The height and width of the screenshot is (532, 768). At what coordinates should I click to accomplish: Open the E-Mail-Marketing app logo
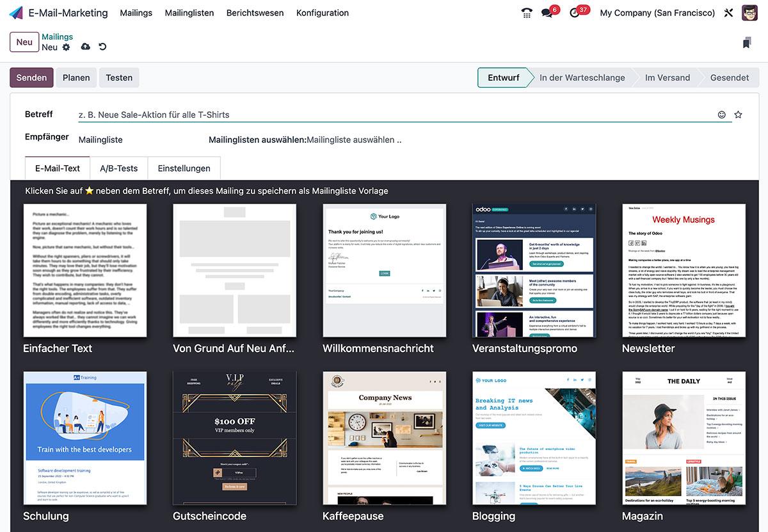16,13
